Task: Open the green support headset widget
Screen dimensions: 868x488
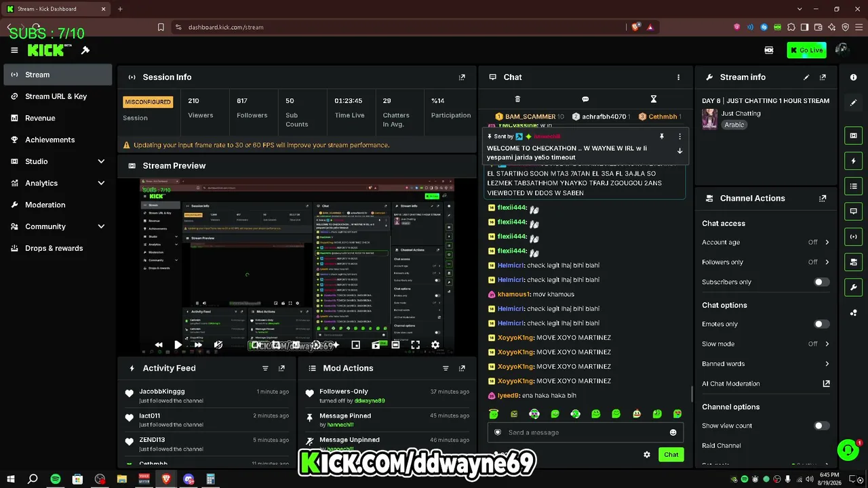Action: click(x=848, y=450)
